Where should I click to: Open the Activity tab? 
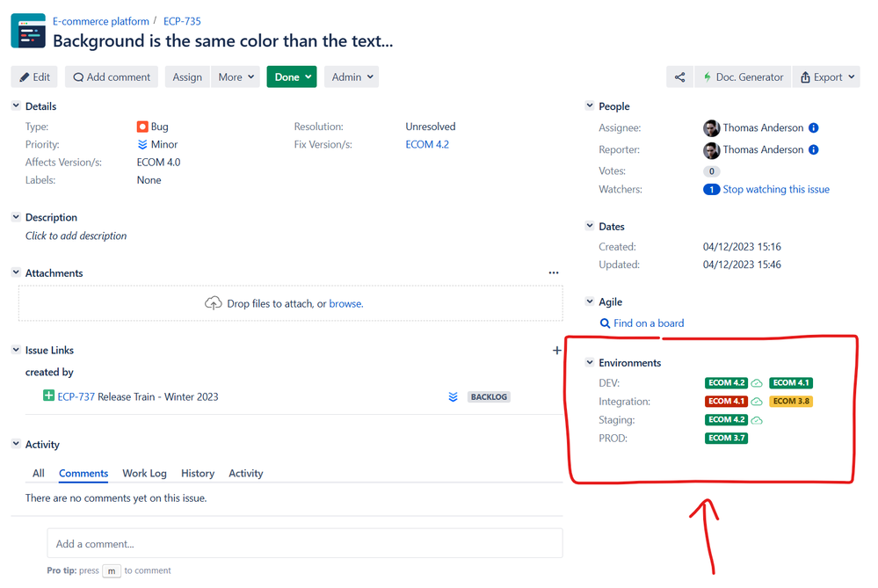click(x=246, y=473)
